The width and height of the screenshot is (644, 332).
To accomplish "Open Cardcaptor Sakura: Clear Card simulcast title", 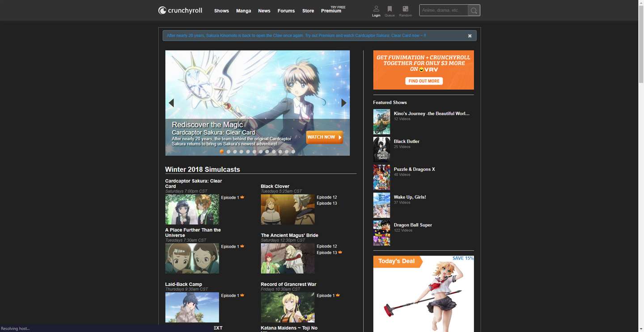I will pos(194,183).
